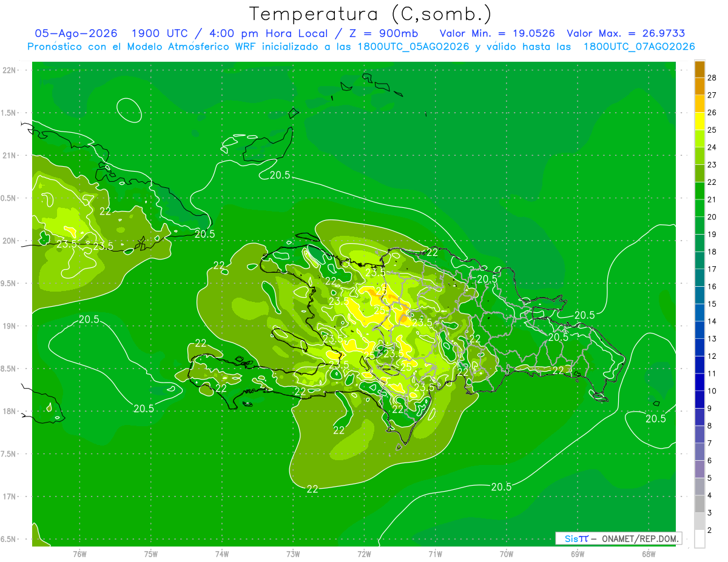This screenshot has height=562, width=728.
Task: Click the legend value "23"
Action: click(712, 165)
